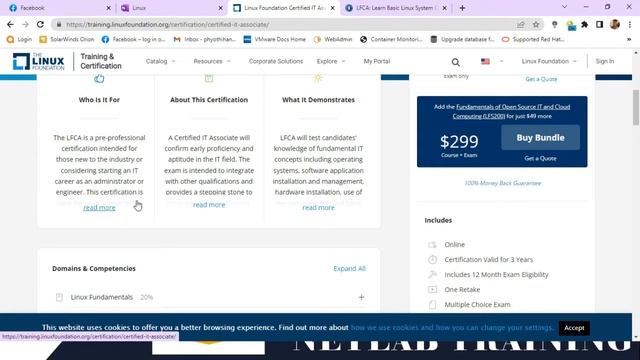Click the Linux Foundation logo
This screenshot has width=640, height=360.
38,61
